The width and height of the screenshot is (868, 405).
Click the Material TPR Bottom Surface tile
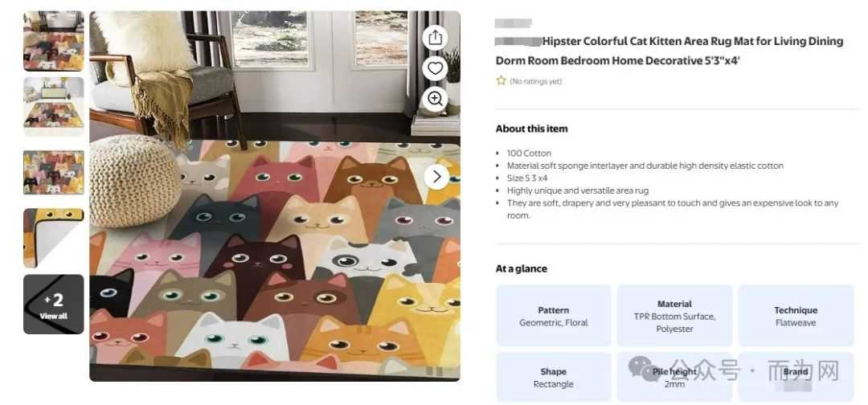coord(674,316)
